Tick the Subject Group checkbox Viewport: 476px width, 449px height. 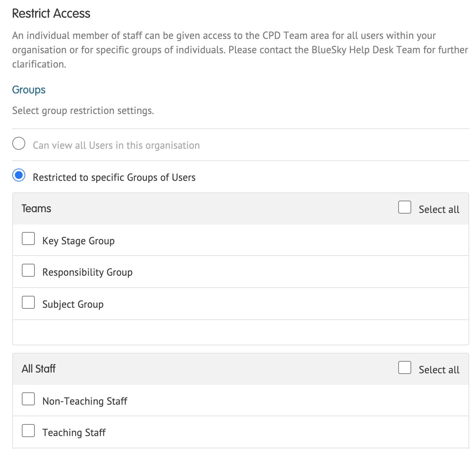tap(28, 302)
